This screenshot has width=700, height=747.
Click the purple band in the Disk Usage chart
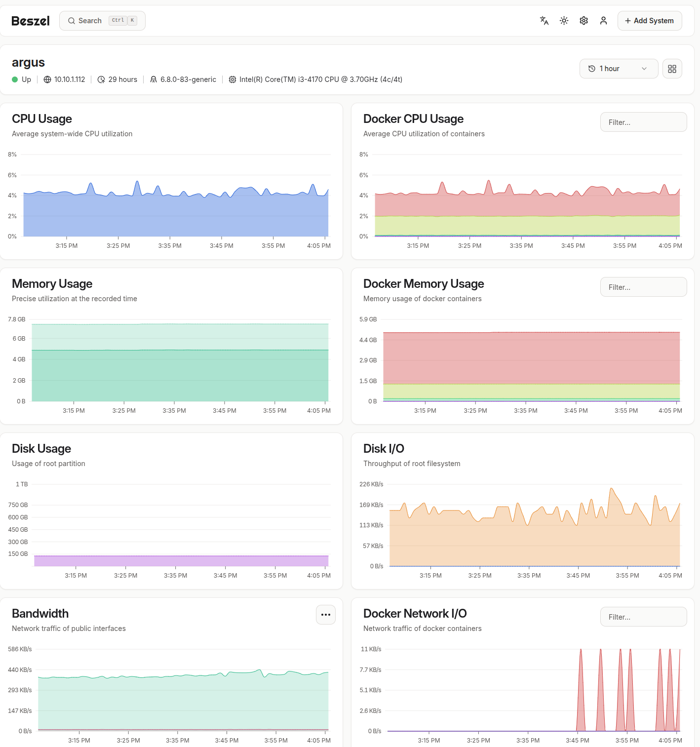pyautogui.click(x=181, y=561)
